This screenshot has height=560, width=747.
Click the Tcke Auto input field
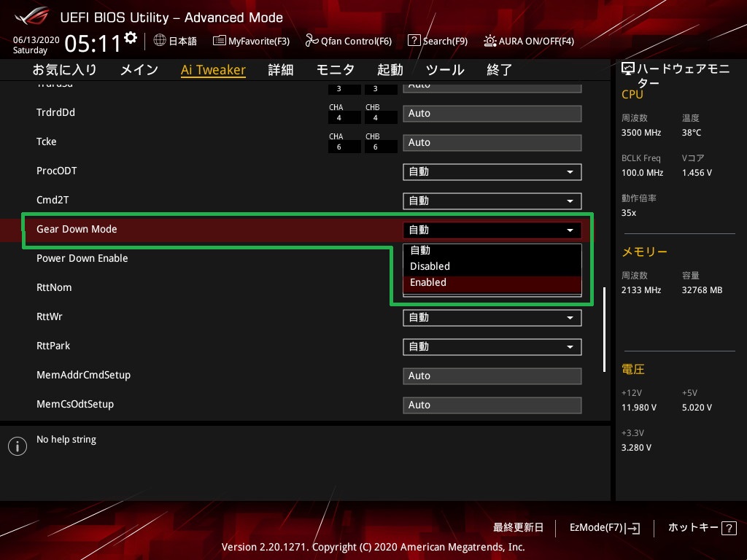pyautogui.click(x=492, y=142)
